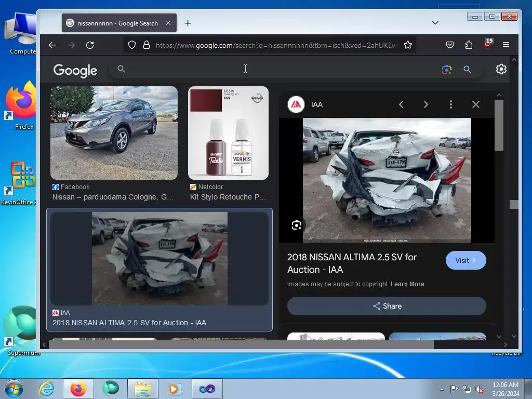Open the Windows Start menu
Image resolution: width=532 pixels, height=399 pixels.
coord(14,389)
